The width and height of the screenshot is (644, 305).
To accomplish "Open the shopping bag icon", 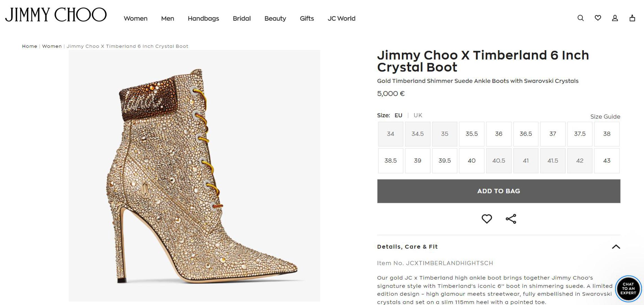I will coord(632,18).
